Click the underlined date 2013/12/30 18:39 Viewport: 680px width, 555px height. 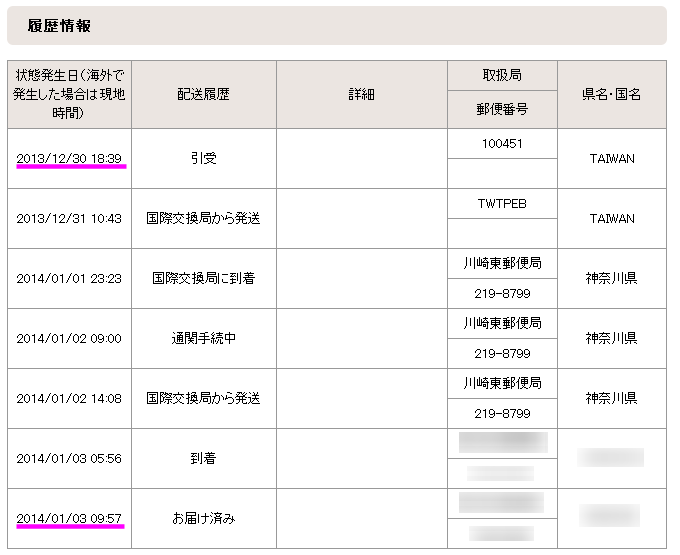(69, 158)
